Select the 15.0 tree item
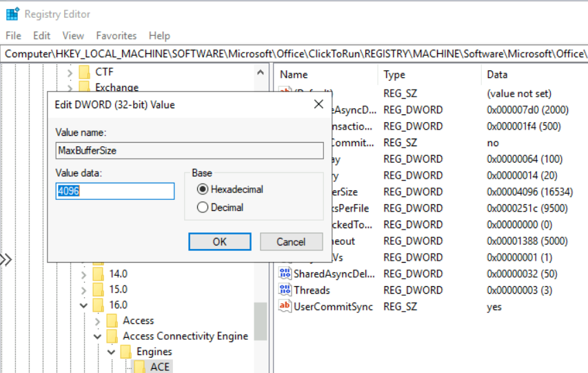 [118, 290]
